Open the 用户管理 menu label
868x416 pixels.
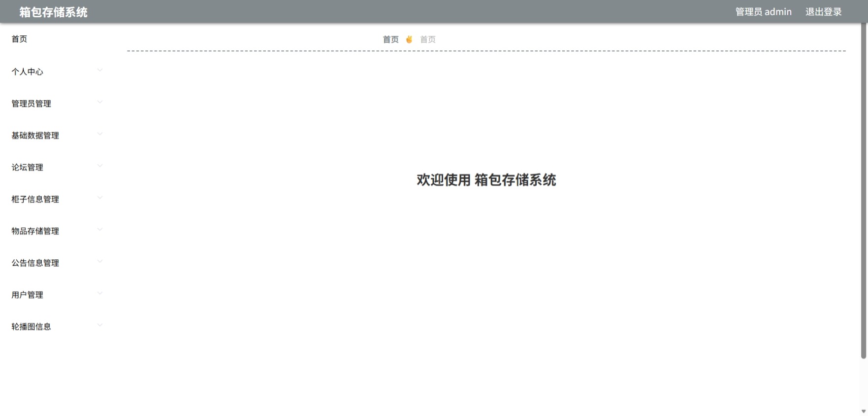[28, 295]
